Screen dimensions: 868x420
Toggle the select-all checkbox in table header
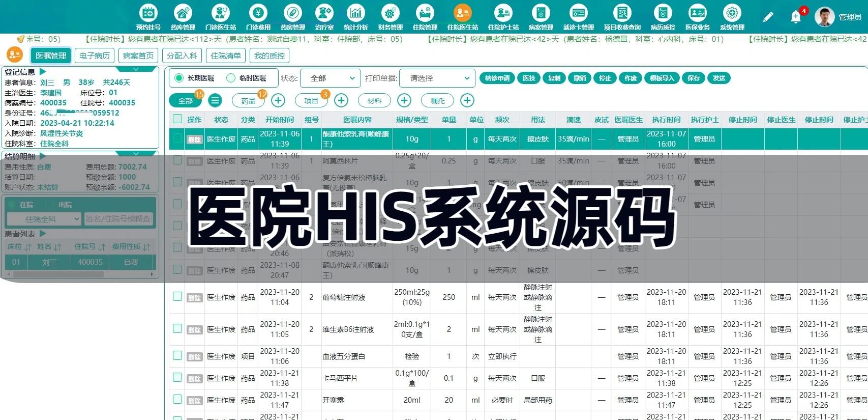pyautogui.click(x=177, y=119)
